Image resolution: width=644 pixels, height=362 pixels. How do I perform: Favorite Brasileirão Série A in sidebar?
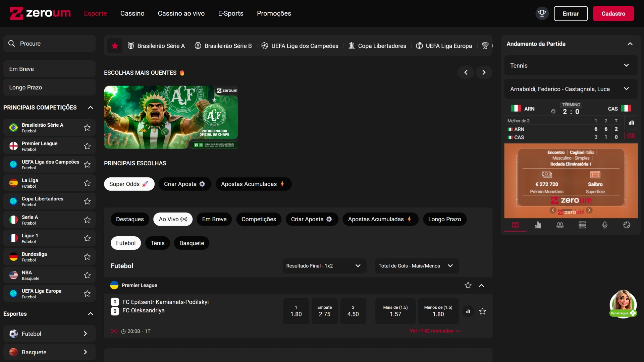pos(87,128)
